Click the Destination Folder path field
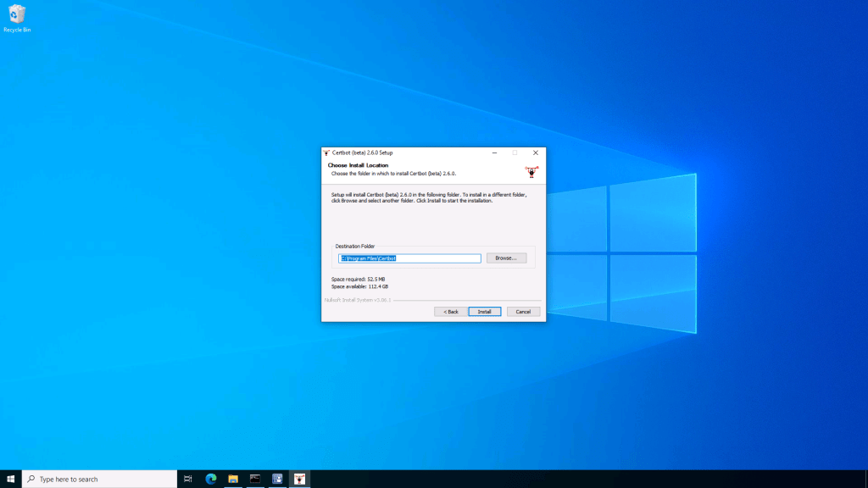Viewport: 868px width, 488px height. pos(409,258)
